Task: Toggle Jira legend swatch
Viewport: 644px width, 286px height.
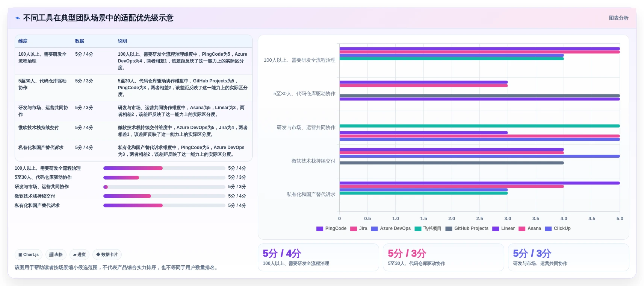Action: (x=354, y=229)
